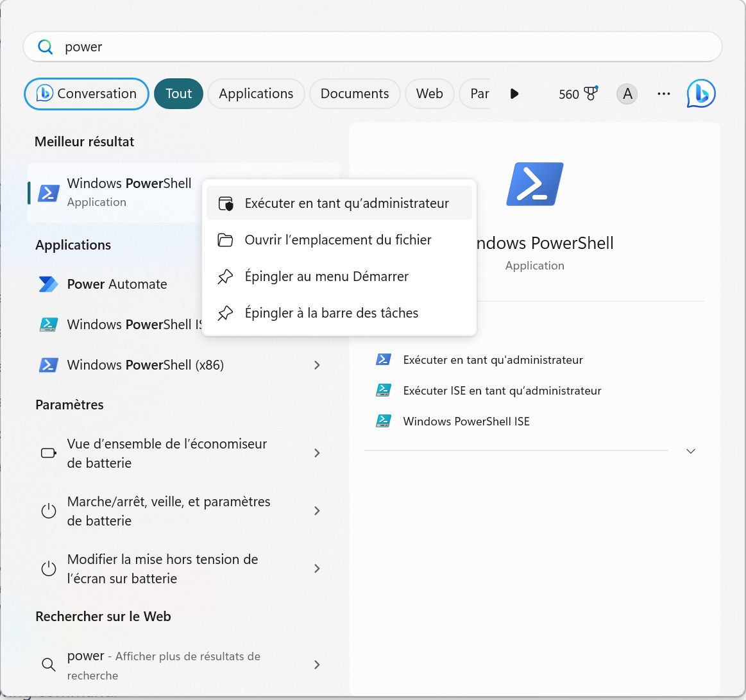Click the Paramètres section heading

(x=69, y=405)
